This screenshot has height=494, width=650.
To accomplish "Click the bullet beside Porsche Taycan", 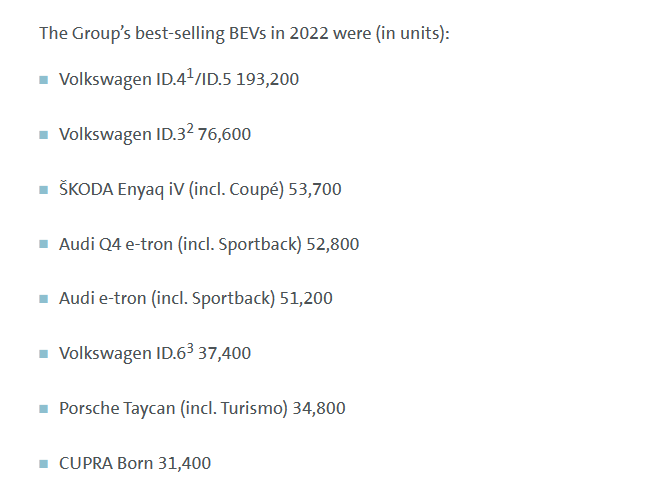I will click(43, 409).
